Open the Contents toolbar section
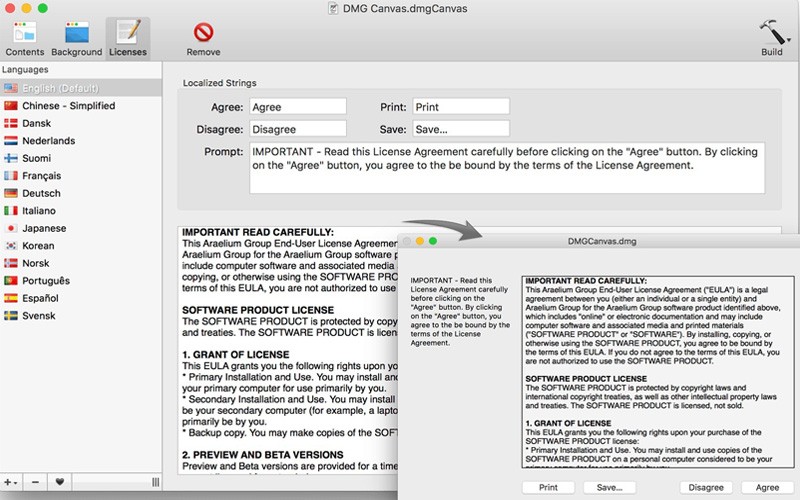This screenshot has width=800, height=500. pyautogui.click(x=24, y=39)
